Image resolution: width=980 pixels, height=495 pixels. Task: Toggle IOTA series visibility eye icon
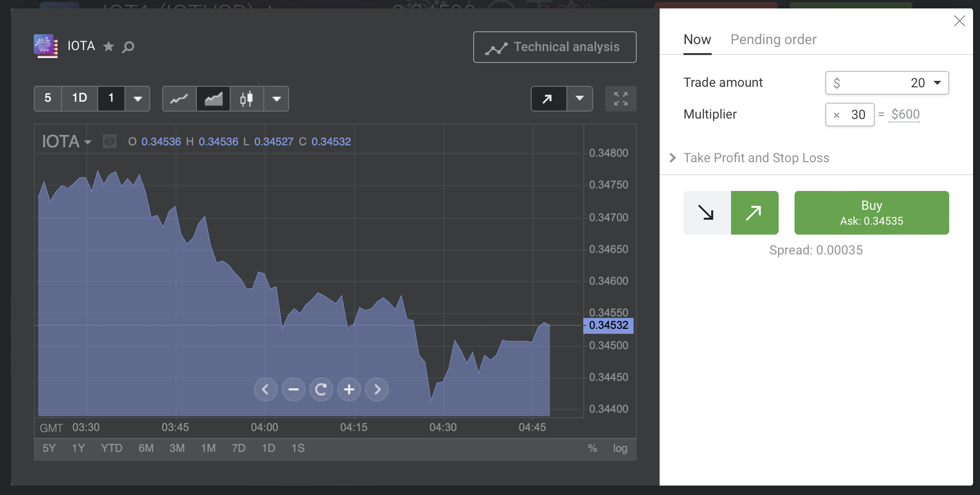110,142
